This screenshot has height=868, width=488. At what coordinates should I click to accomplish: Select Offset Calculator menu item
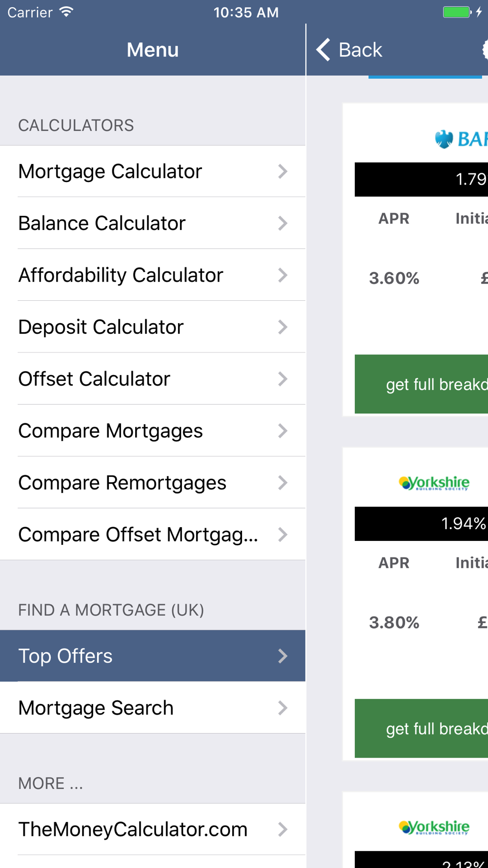coord(153,379)
